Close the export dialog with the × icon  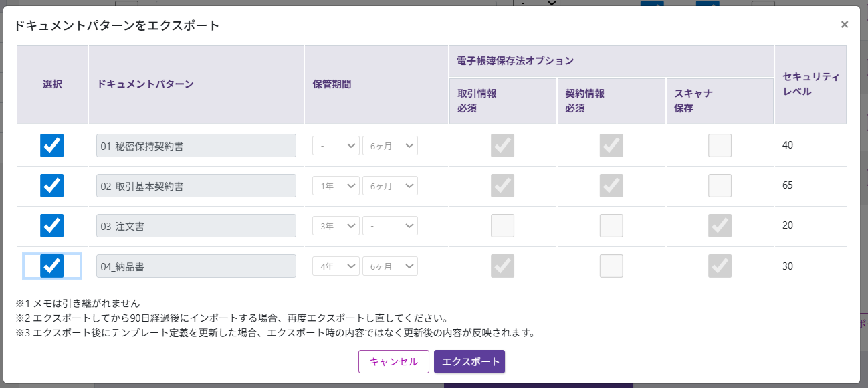click(x=845, y=25)
